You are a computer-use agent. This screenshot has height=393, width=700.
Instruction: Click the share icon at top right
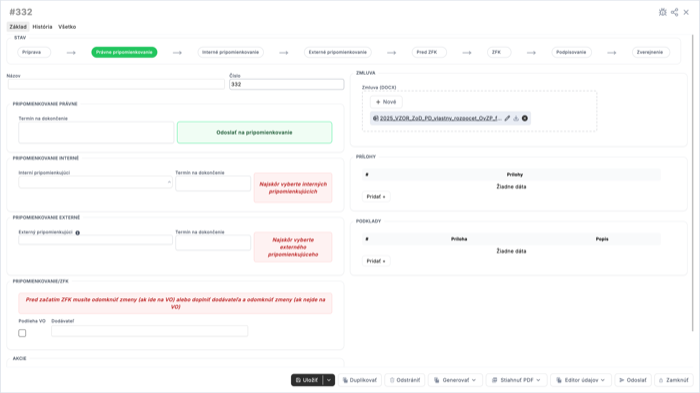click(x=675, y=12)
